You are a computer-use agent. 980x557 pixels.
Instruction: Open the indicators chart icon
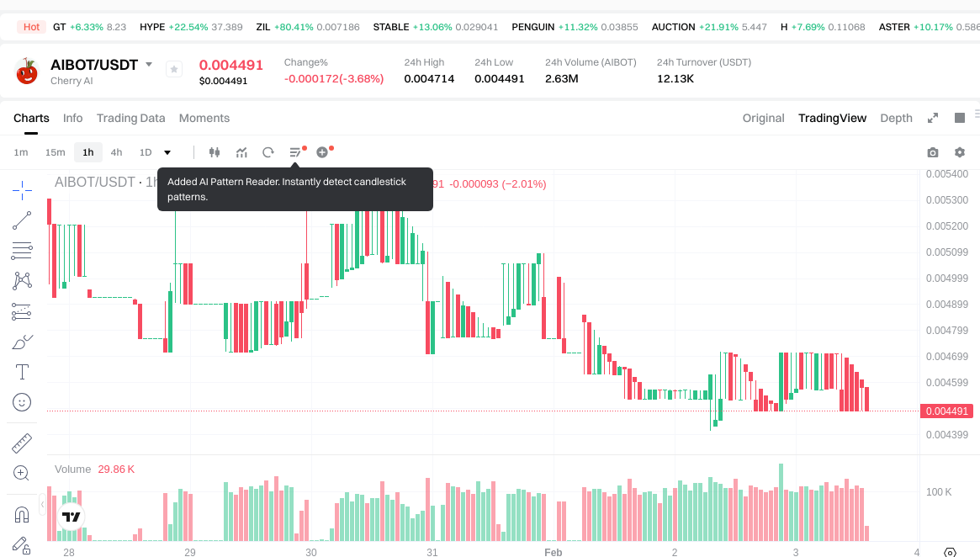click(241, 152)
